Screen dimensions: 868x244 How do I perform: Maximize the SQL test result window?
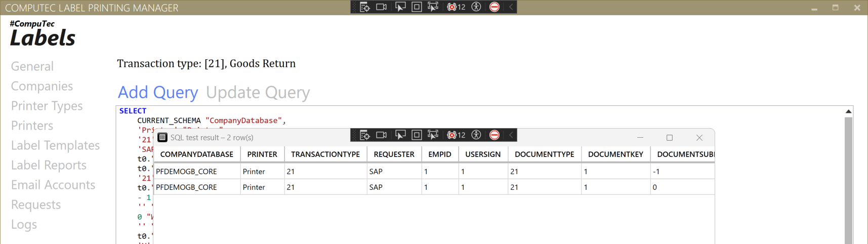(670, 138)
